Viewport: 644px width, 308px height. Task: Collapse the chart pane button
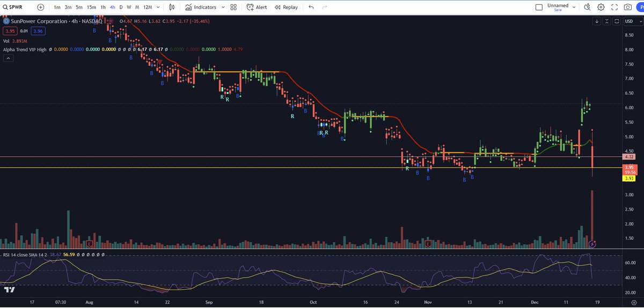[606, 21]
